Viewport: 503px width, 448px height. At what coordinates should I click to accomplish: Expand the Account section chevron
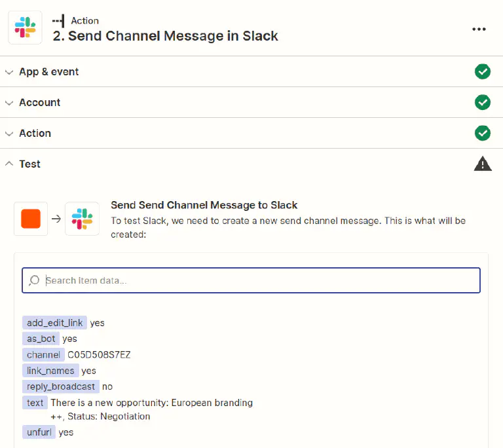[9, 103]
